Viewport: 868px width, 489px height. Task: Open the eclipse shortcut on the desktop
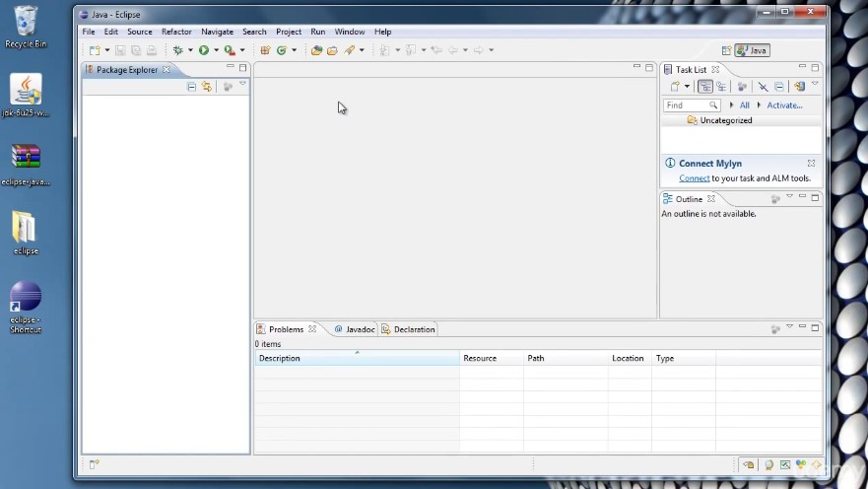(26, 299)
